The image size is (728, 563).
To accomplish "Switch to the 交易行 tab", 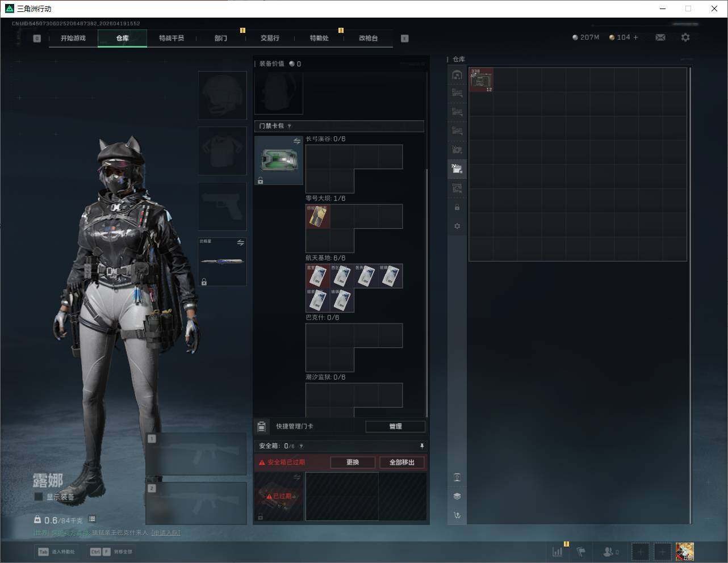I will pyautogui.click(x=270, y=38).
